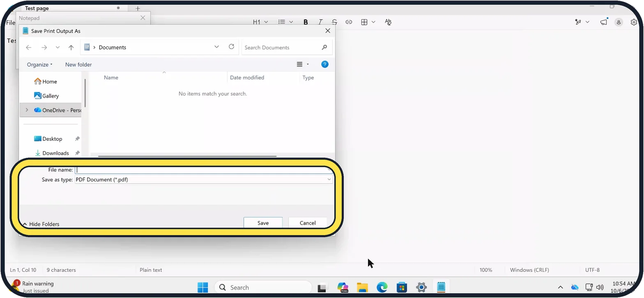Click in the File name field
Viewport: 644px width, 298px height.
click(203, 170)
